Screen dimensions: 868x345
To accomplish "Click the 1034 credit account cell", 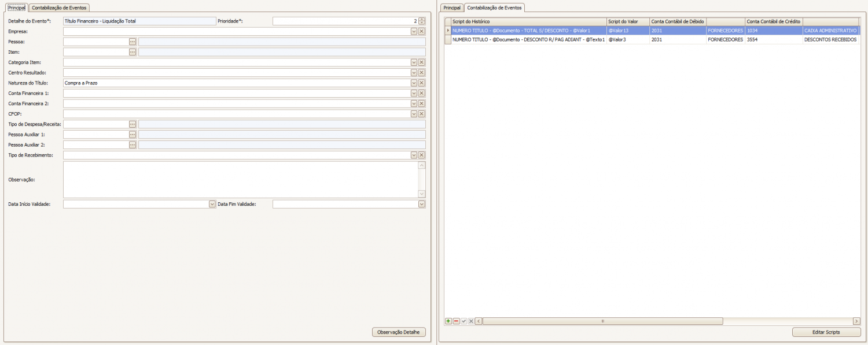I will [x=774, y=30].
